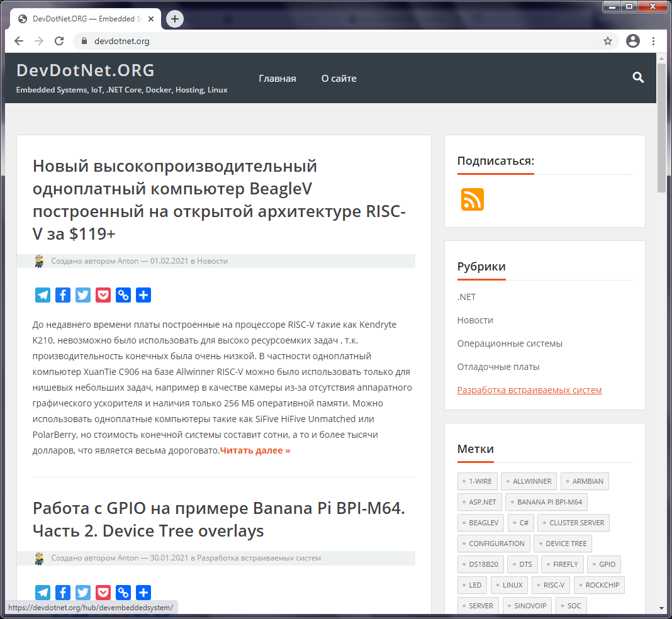Select the ASP.NET tag
672x619 pixels.
479,502
